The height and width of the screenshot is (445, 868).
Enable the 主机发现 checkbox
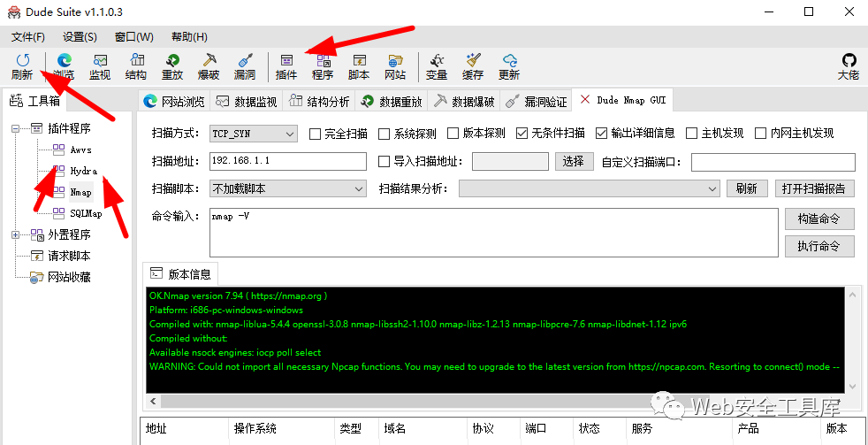(x=691, y=134)
